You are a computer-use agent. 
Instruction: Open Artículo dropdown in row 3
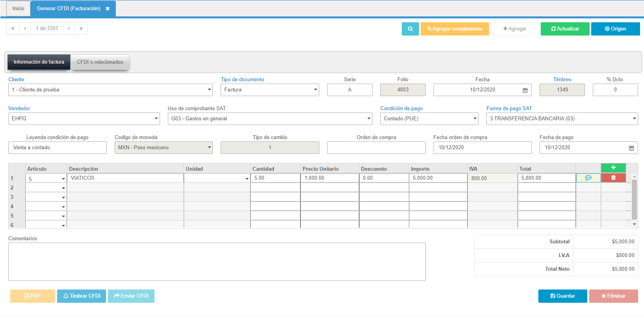tap(63, 197)
